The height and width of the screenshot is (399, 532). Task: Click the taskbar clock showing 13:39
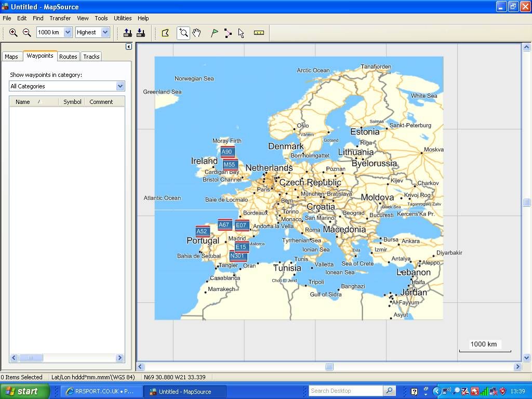tap(517, 392)
